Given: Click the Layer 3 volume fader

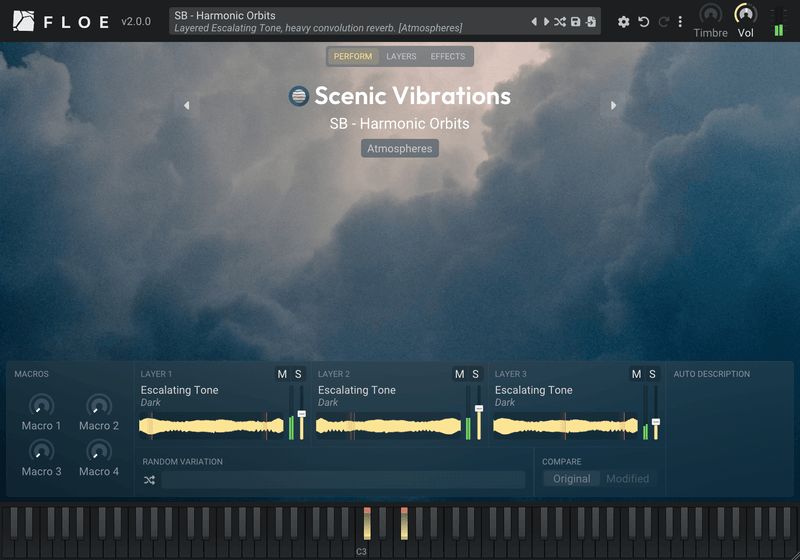Looking at the screenshot, I should [x=656, y=422].
